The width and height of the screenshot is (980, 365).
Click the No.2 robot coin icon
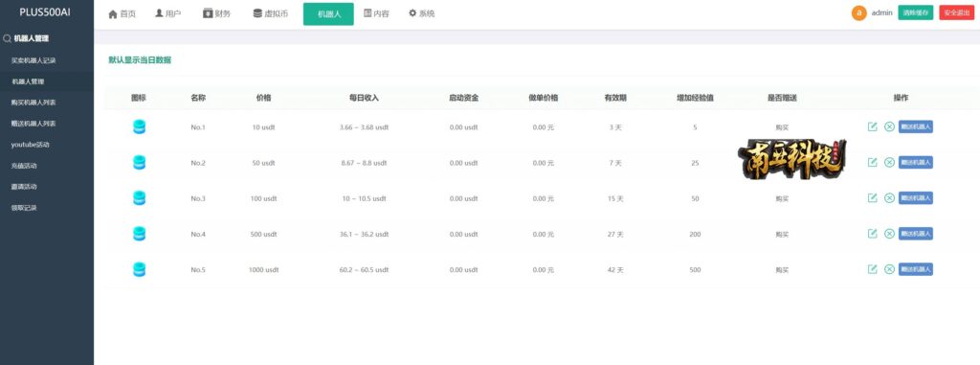click(139, 163)
